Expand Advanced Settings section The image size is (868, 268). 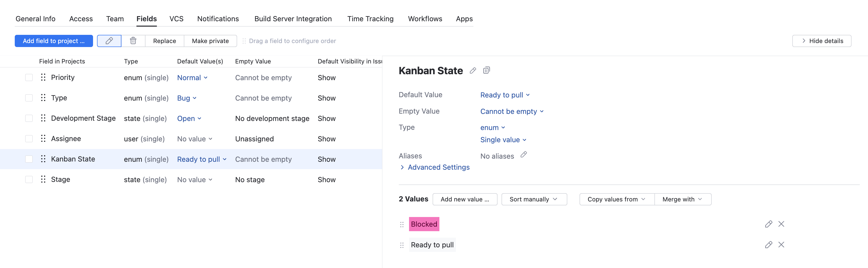pos(438,167)
